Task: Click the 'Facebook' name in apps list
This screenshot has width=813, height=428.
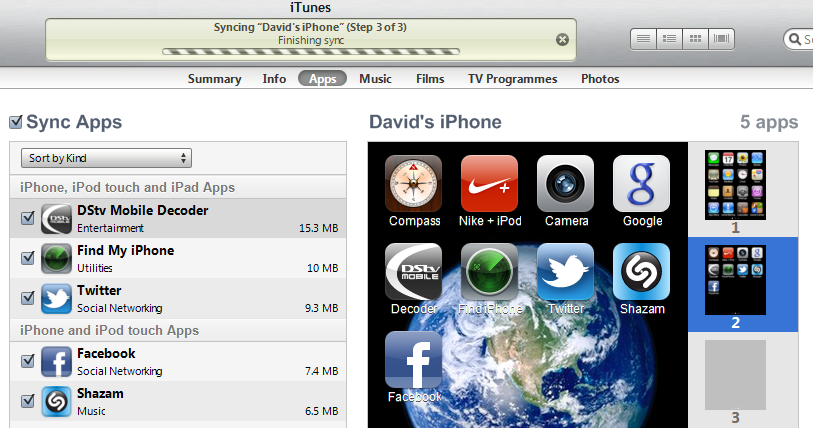Action: pyautogui.click(x=106, y=354)
